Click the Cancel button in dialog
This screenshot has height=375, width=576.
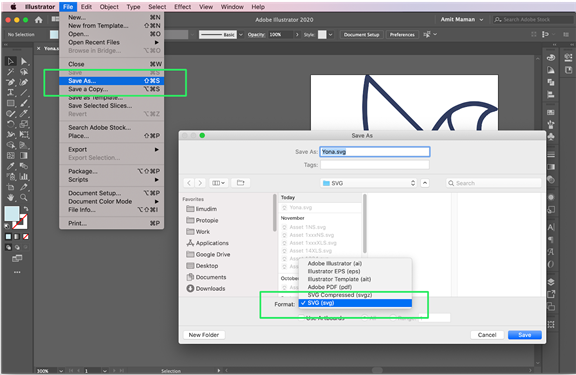[x=487, y=335]
